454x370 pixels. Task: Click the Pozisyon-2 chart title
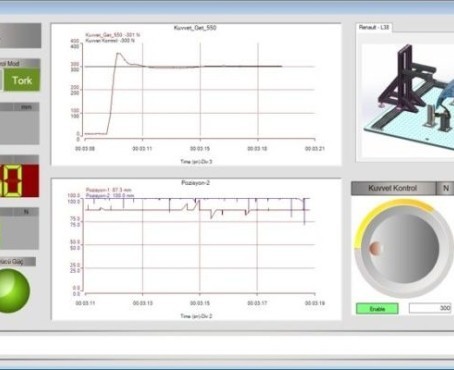[x=196, y=183]
